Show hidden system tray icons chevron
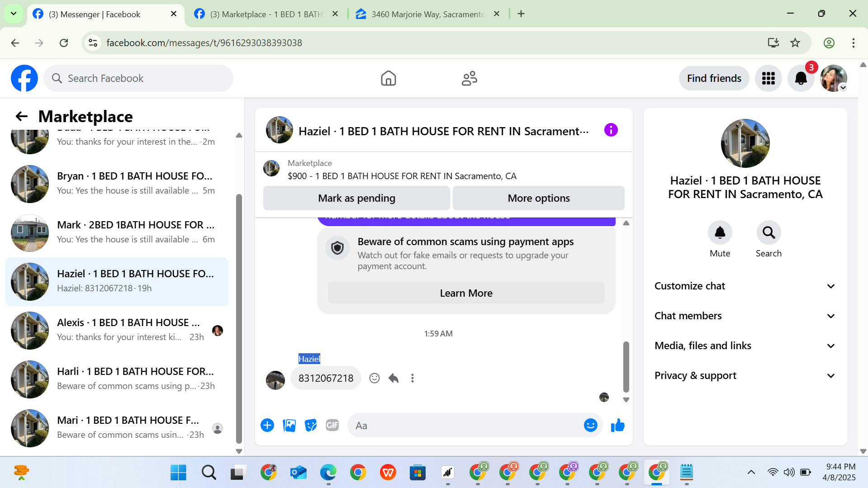868x488 pixels. coord(751,472)
